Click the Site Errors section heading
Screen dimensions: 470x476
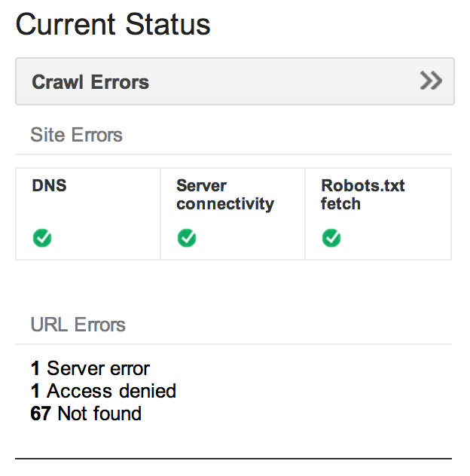[x=76, y=135]
